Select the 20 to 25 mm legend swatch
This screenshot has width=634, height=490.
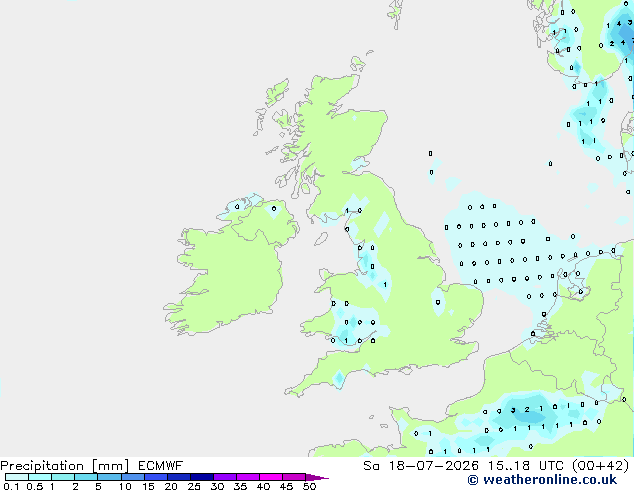pyautogui.click(x=178, y=477)
